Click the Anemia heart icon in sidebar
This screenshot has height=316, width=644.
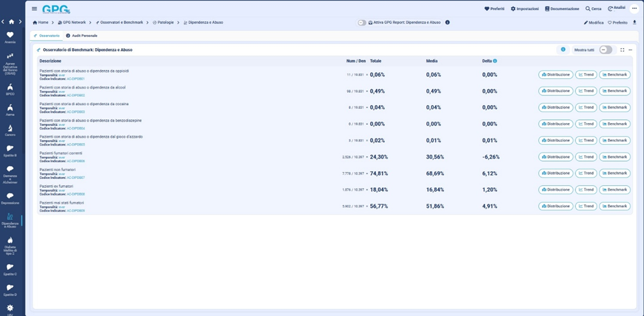(x=10, y=36)
